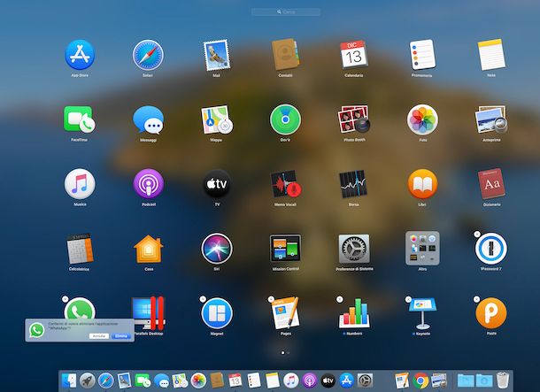This screenshot has width=540, height=392.
Task: Open the Mail stamp icon in Launchpad
Action: pyautogui.click(x=216, y=55)
